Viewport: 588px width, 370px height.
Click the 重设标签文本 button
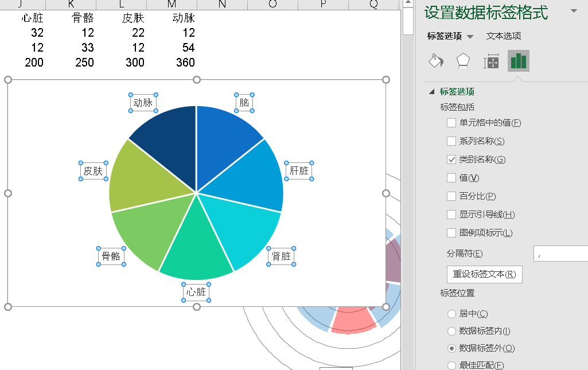[x=485, y=274]
